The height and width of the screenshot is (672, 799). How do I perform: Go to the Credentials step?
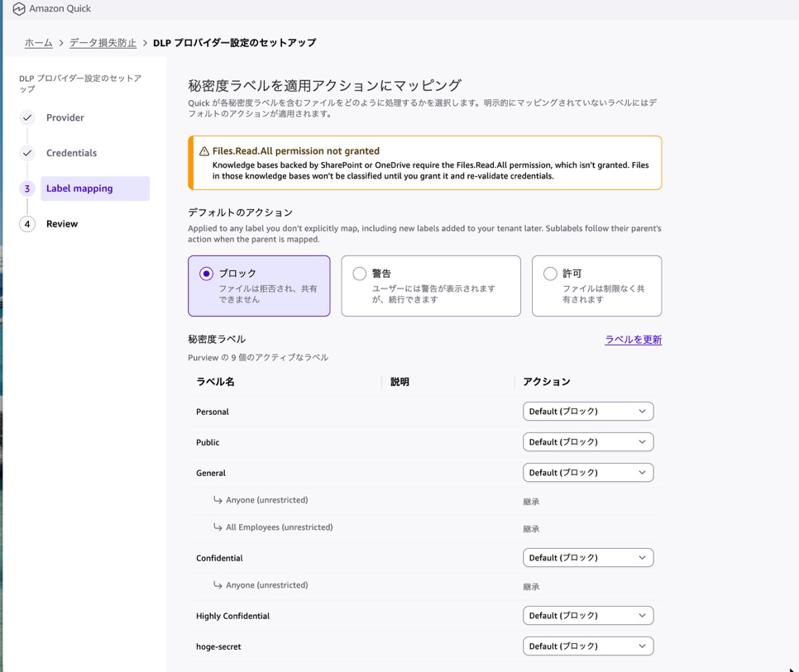pyautogui.click(x=71, y=153)
